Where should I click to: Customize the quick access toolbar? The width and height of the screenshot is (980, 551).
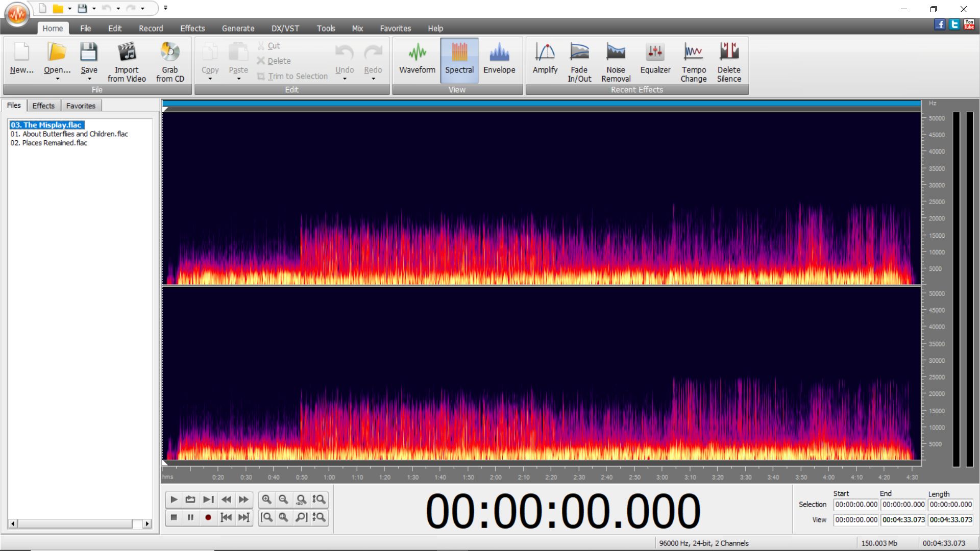point(165,8)
